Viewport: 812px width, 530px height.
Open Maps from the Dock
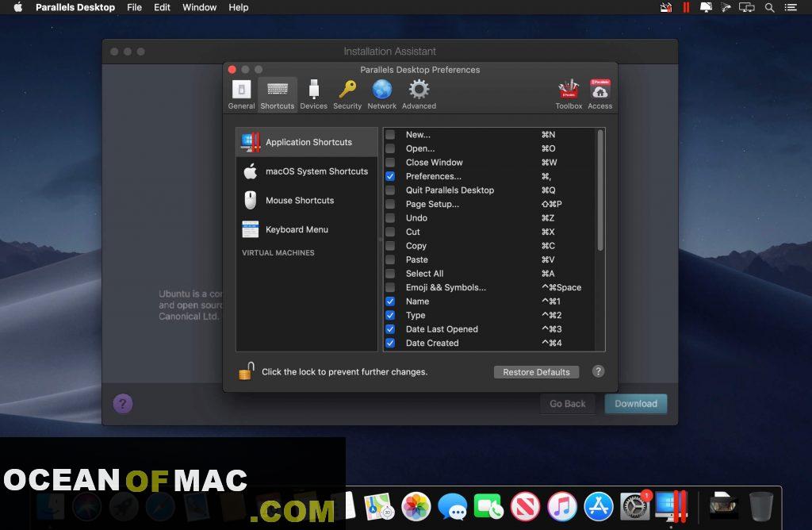380,506
